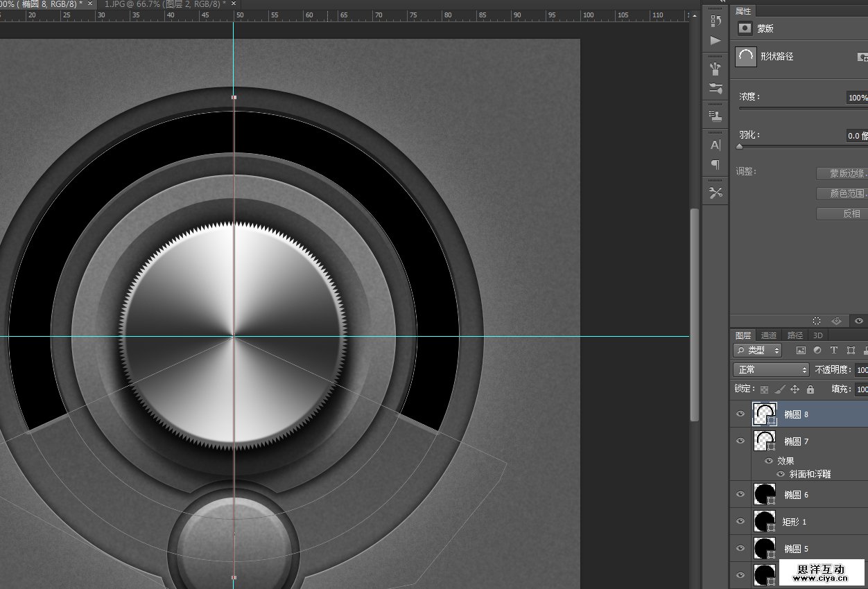This screenshot has width=868, height=589.
Task: Open the Clone Source stamp icon
Action: pos(715,116)
